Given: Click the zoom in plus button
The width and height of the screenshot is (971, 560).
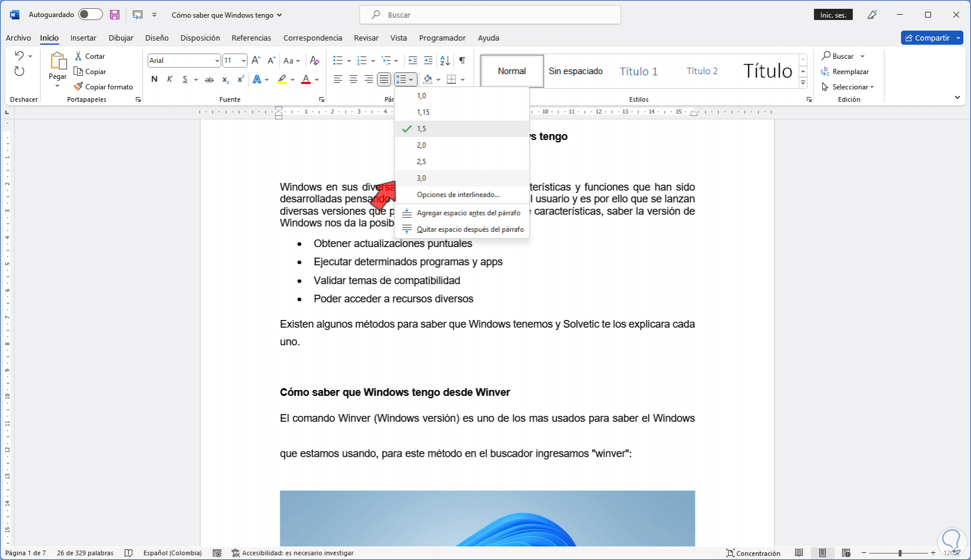Looking at the screenshot, I should tap(933, 553).
